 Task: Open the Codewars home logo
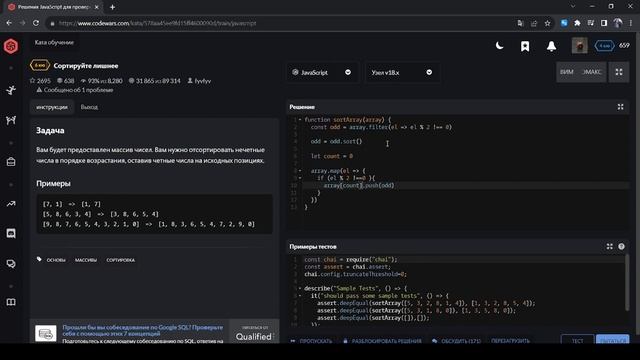[11, 46]
